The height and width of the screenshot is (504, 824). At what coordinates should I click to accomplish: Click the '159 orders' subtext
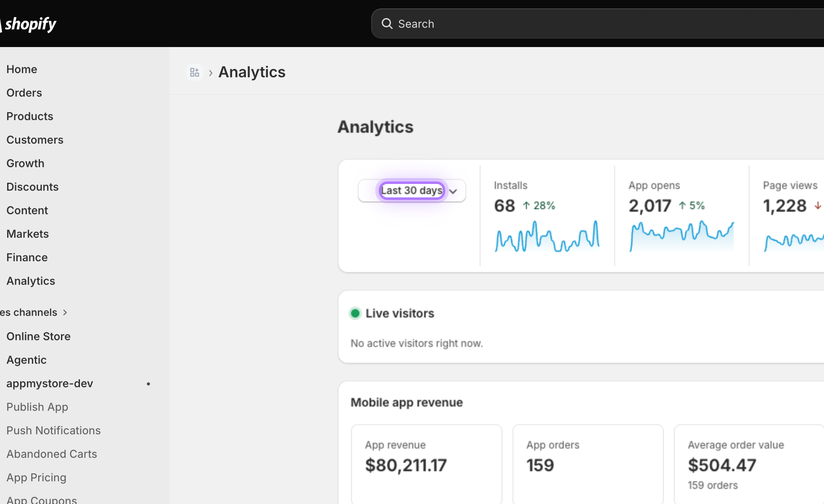point(713,486)
